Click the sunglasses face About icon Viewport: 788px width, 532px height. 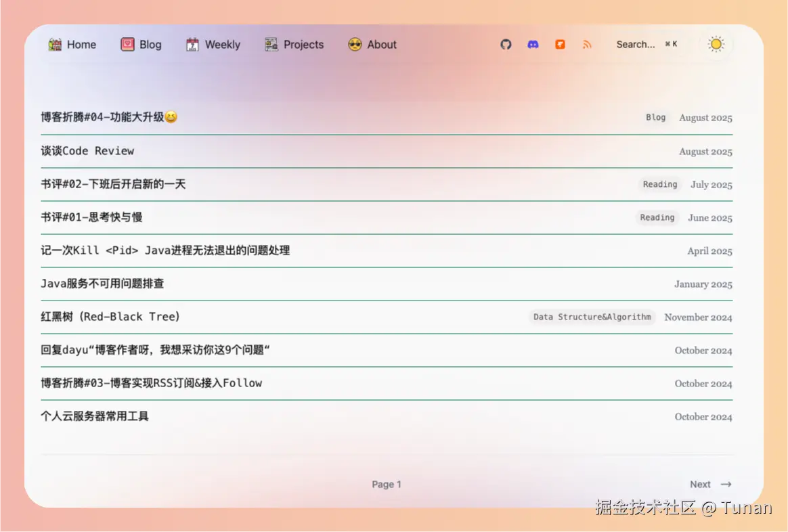pos(355,44)
